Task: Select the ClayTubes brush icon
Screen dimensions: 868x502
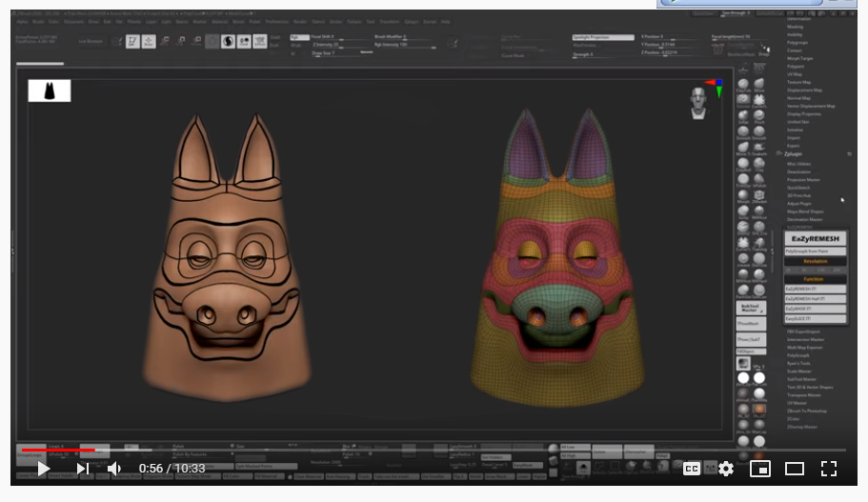Action: point(743,85)
